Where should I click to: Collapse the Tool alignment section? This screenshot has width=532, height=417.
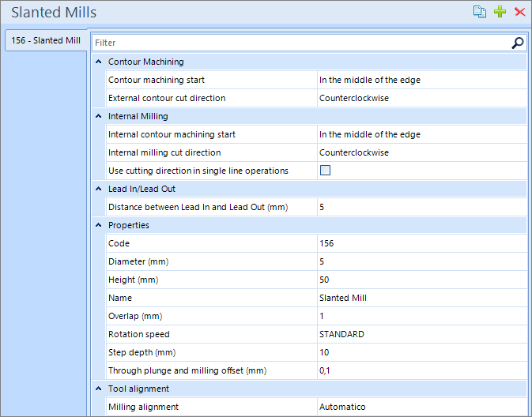click(98, 389)
